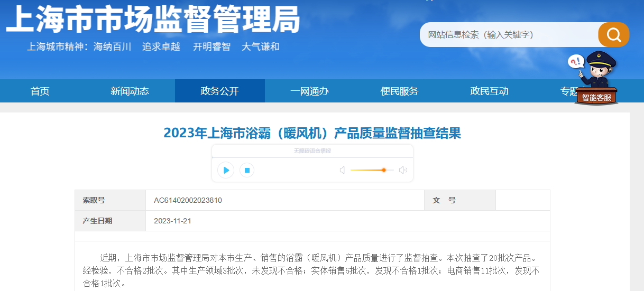
Task: Click the 上海市市场监督管理局 site title
Action: [x=153, y=20]
